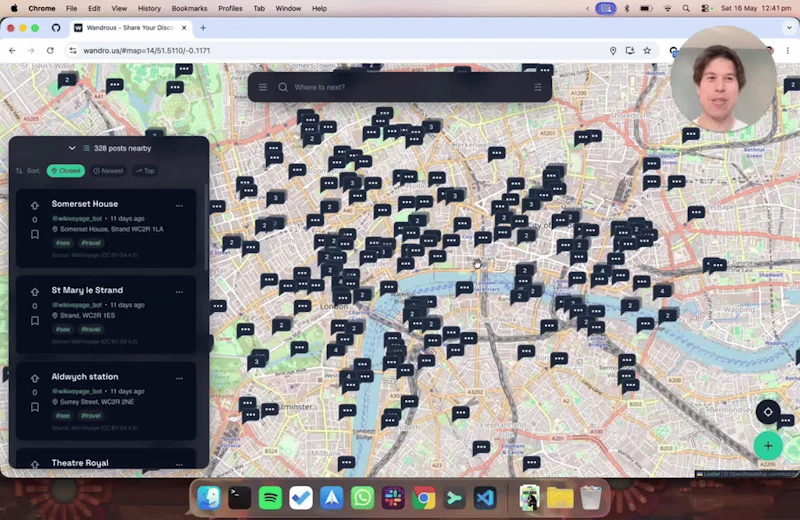Open options menu for Theatre Royal post
The width and height of the screenshot is (800, 520).
pos(179,464)
